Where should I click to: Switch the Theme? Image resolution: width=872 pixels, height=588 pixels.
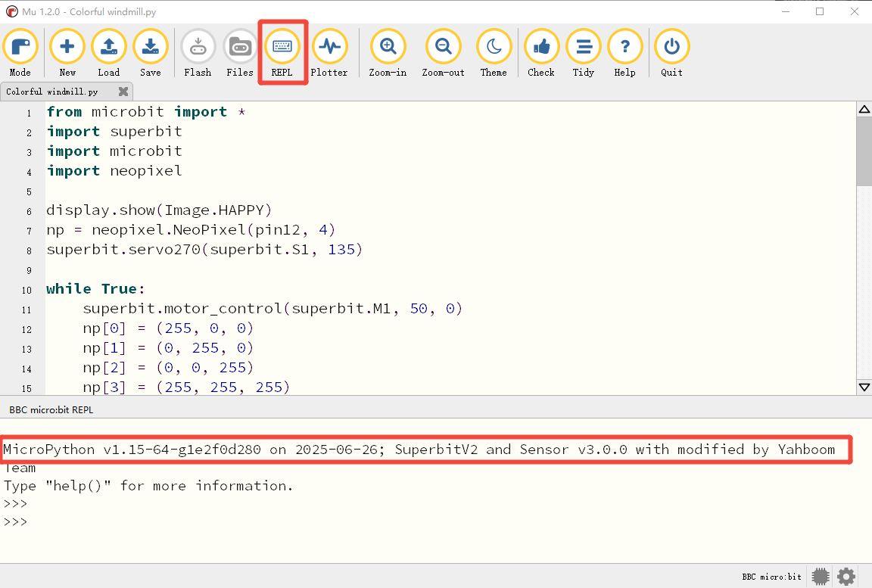pos(494,54)
